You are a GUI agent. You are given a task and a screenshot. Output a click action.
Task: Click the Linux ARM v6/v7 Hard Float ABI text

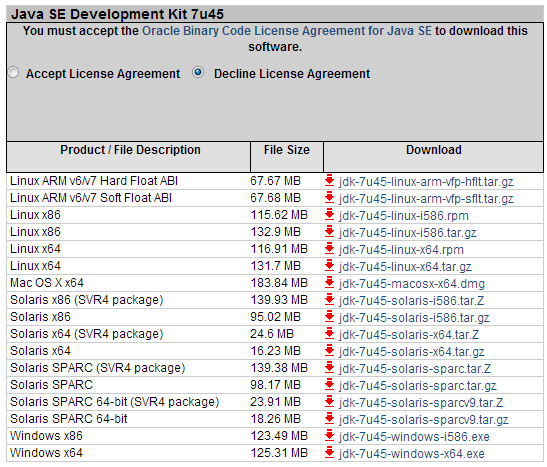[94, 181]
